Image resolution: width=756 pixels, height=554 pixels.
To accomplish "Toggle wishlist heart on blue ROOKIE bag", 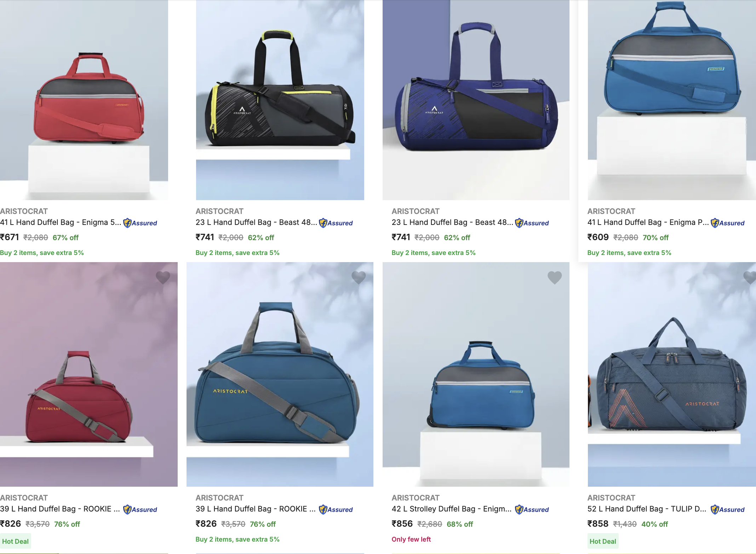I will tap(359, 277).
